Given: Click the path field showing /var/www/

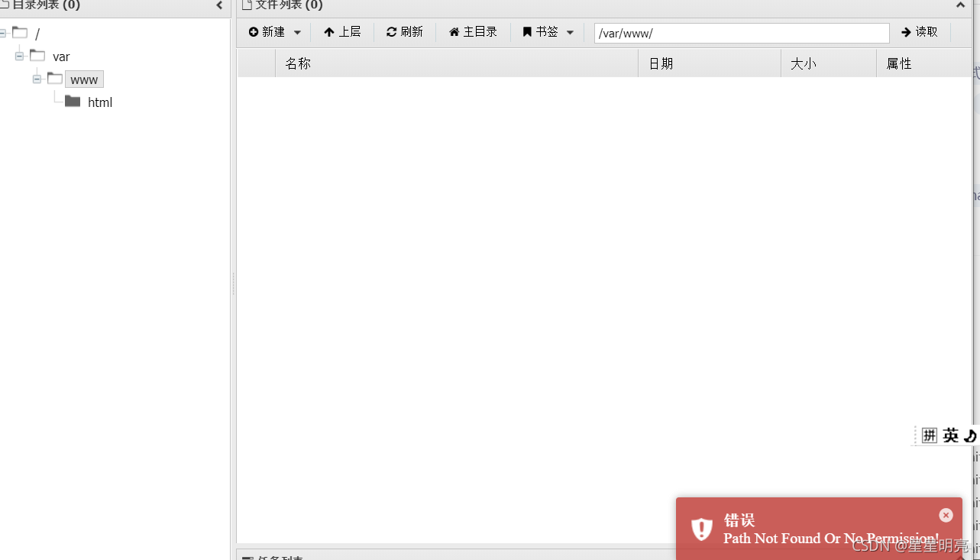Looking at the screenshot, I should tap(740, 33).
